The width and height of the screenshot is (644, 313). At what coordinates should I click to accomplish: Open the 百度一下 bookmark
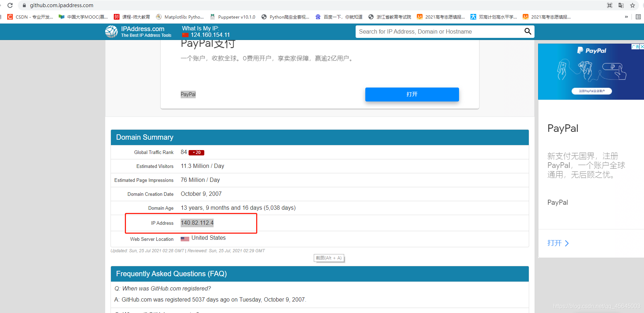(x=339, y=17)
